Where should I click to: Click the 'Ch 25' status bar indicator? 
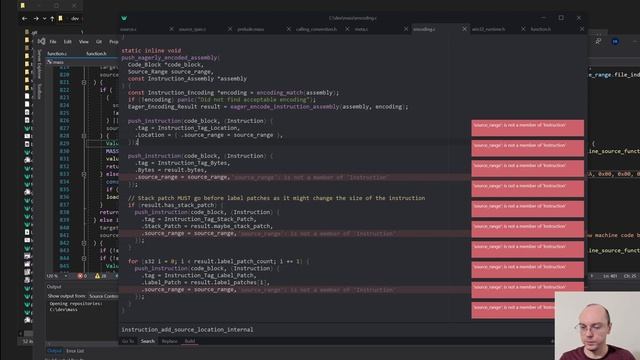630,276
